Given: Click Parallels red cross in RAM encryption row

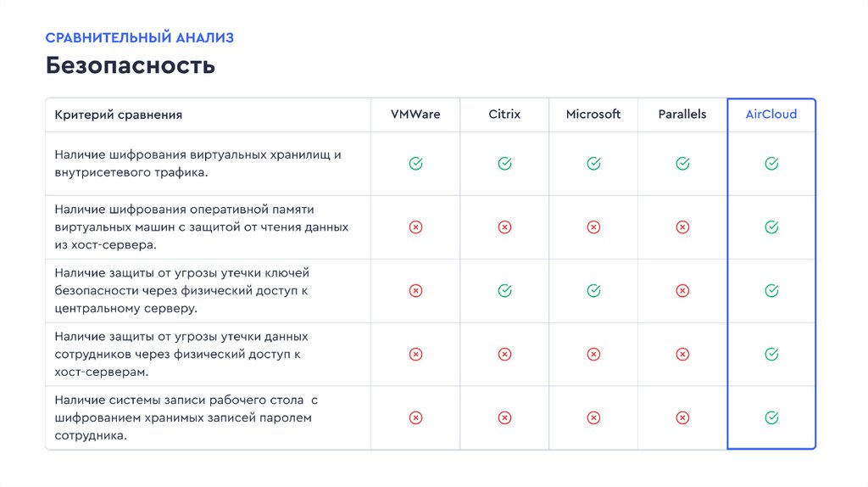Looking at the screenshot, I should point(682,227).
